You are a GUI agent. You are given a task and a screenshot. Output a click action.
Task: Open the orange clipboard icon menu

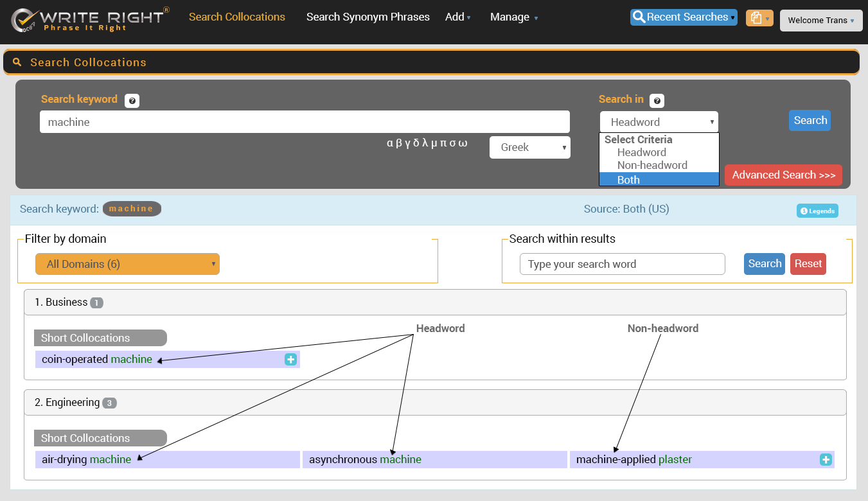(759, 18)
